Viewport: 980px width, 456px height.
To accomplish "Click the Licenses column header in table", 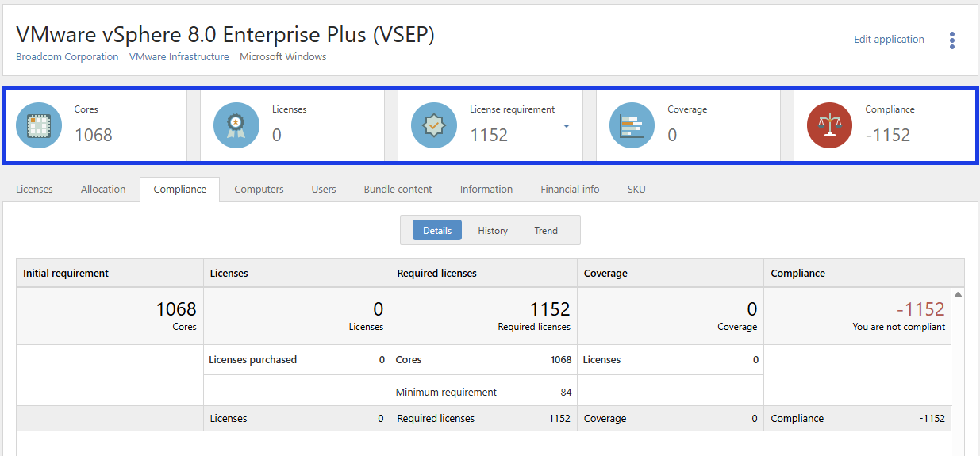I will [297, 273].
